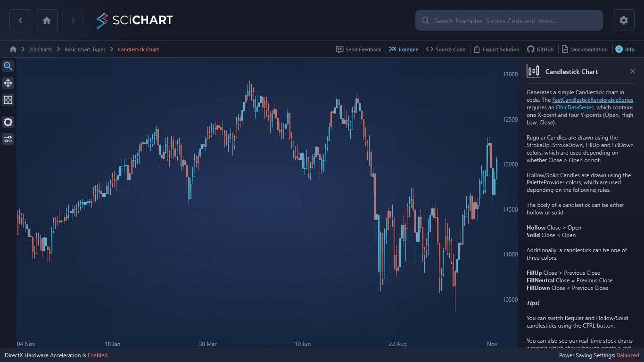Expand the 2D Charts breadcrumb
The width and height of the screenshot is (644, 362).
coord(41,49)
